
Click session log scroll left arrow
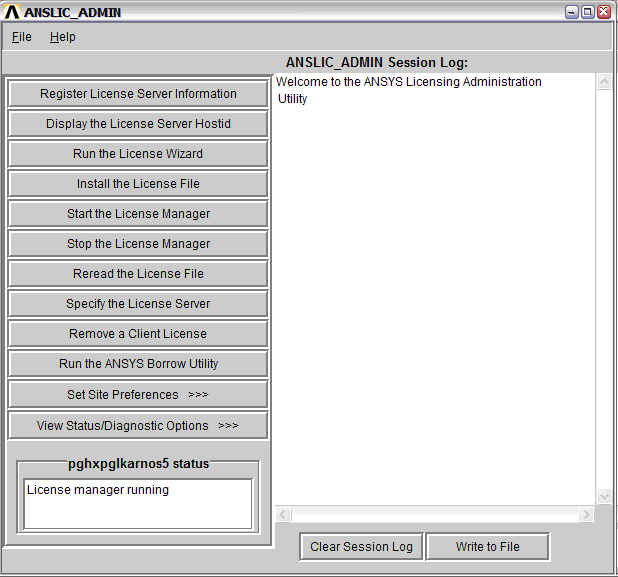coord(283,514)
